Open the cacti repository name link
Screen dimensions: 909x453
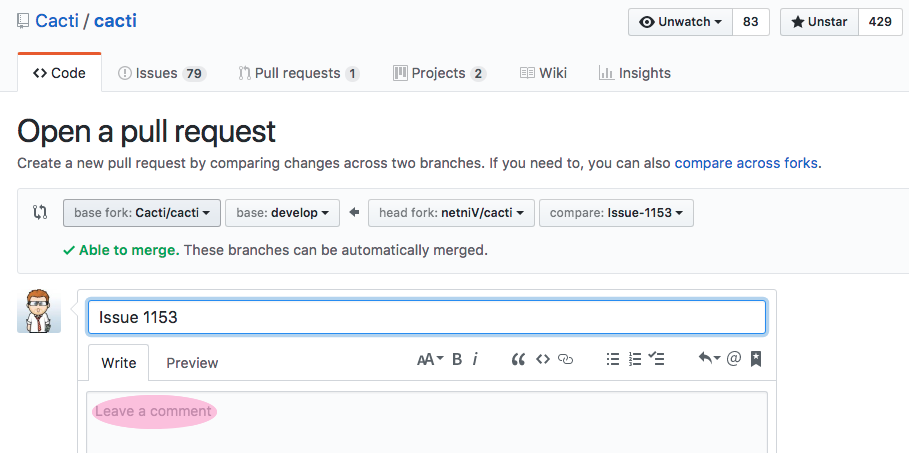(115, 21)
